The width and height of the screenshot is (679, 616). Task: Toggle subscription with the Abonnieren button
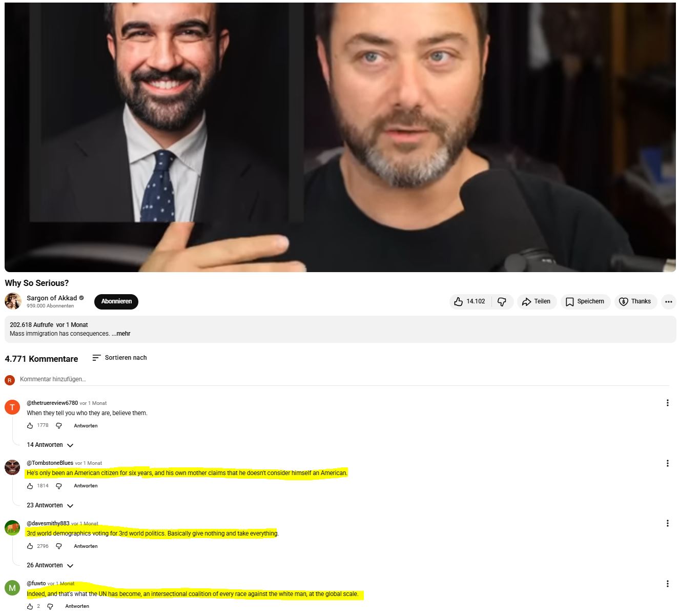pyautogui.click(x=116, y=301)
